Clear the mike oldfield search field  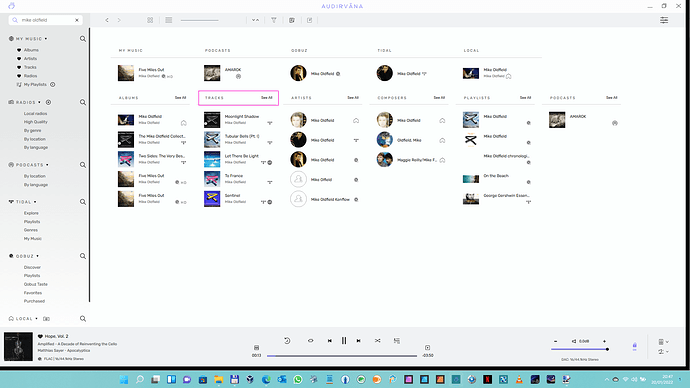(x=77, y=20)
